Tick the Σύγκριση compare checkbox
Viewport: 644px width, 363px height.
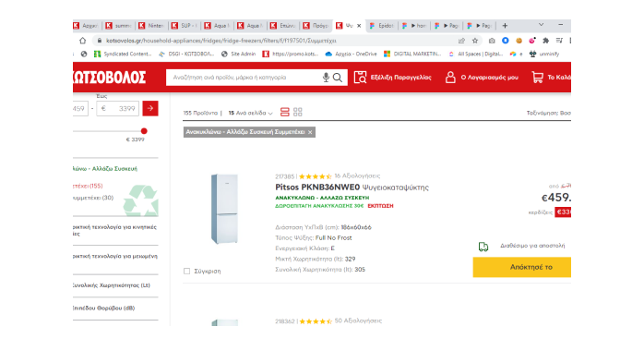[187, 272]
